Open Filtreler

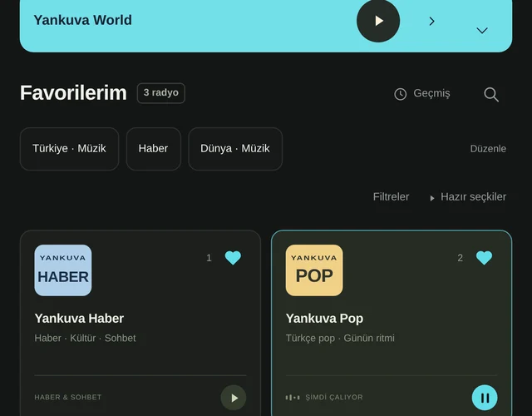coord(391,197)
